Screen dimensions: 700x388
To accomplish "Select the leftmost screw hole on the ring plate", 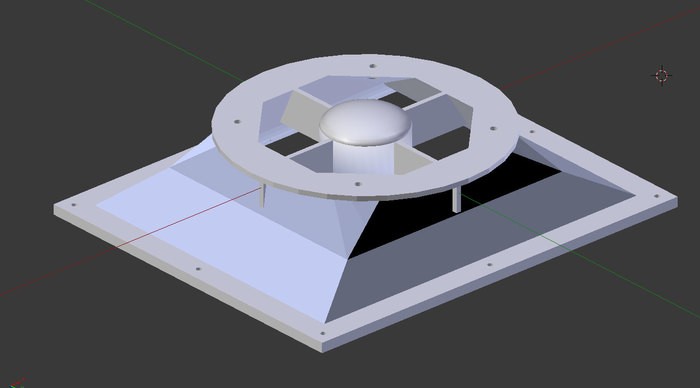I will 238,121.
